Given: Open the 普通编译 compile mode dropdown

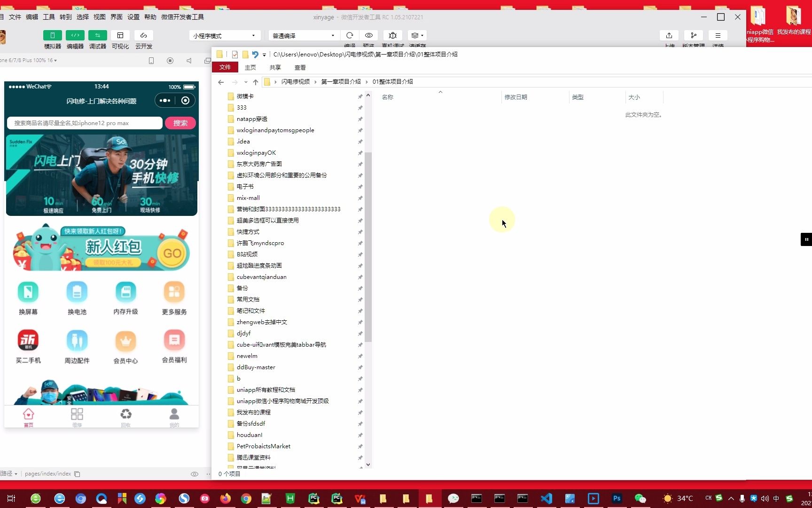Looking at the screenshot, I should (x=304, y=36).
